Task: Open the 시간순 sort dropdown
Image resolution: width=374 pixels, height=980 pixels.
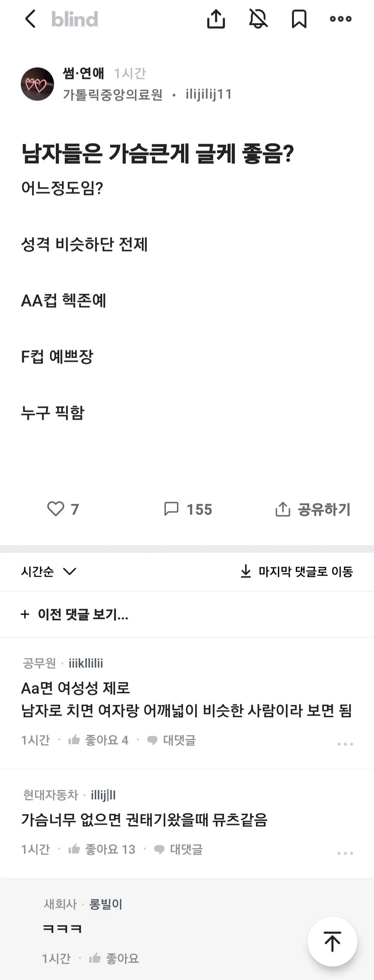Action: tap(48, 571)
